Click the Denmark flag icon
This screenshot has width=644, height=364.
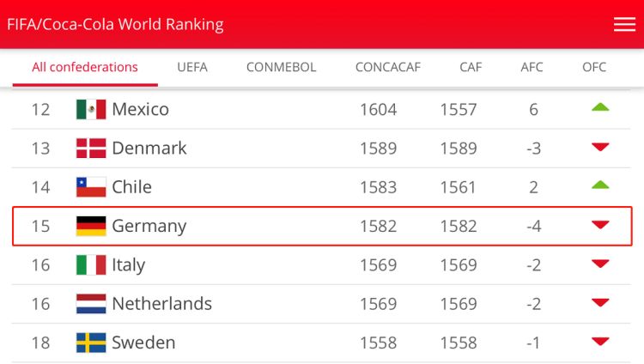coord(91,148)
